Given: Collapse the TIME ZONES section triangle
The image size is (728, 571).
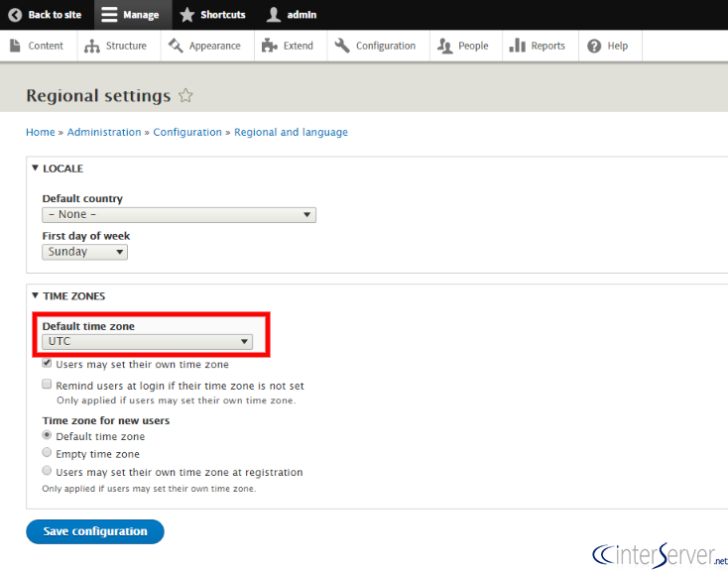Looking at the screenshot, I should pos(35,295).
